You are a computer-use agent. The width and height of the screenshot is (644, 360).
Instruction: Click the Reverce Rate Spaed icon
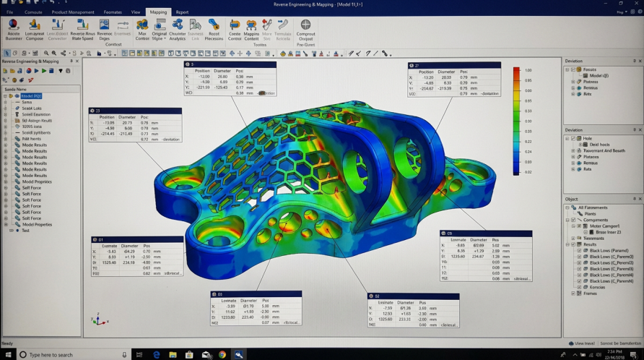pos(82,25)
